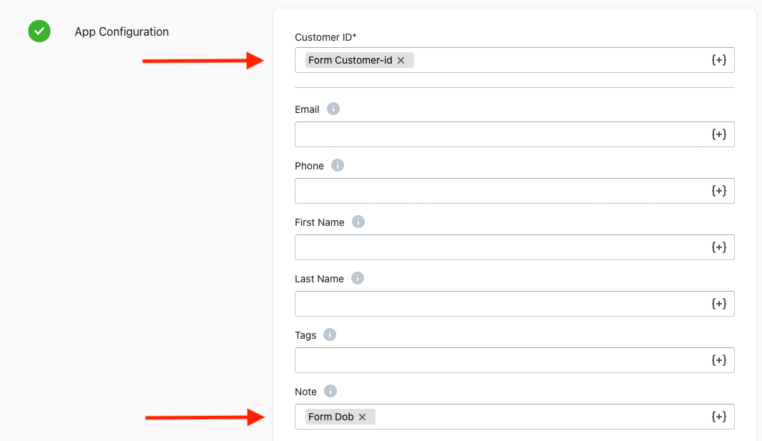Click the Tags info icon
Image resolution: width=762 pixels, height=441 pixels.
329,335
